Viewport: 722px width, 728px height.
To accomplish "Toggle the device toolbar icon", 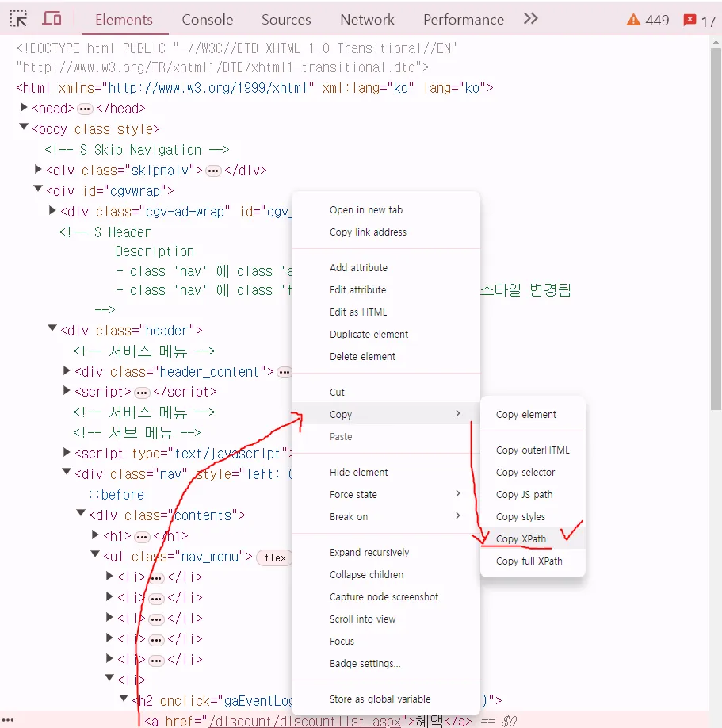I will pyautogui.click(x=52, y=19).
